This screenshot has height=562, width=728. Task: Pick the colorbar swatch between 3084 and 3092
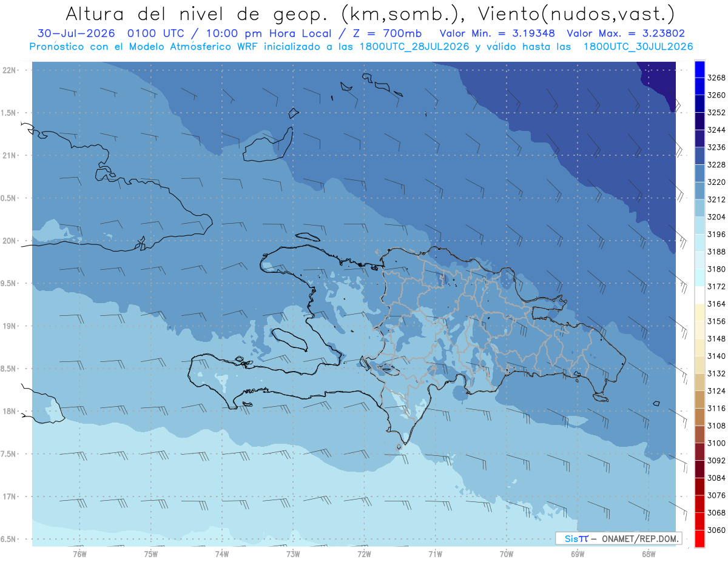tap(699, 469)
